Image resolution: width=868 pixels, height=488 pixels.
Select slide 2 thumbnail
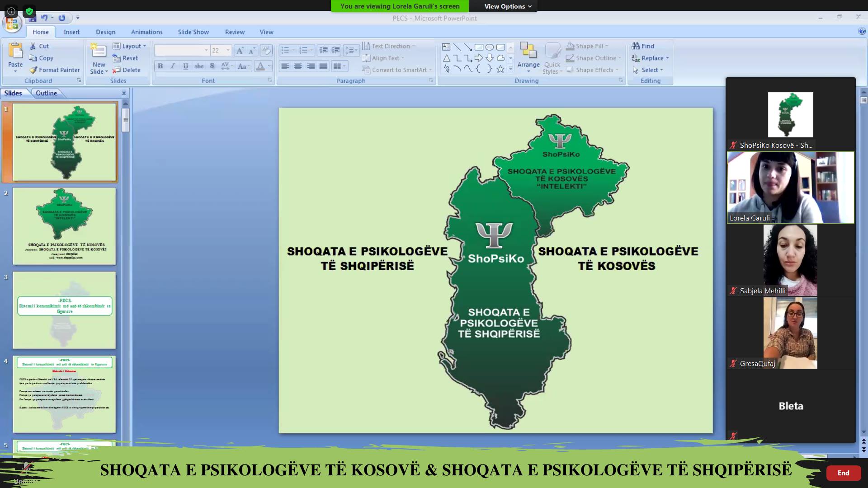point(64,226)
